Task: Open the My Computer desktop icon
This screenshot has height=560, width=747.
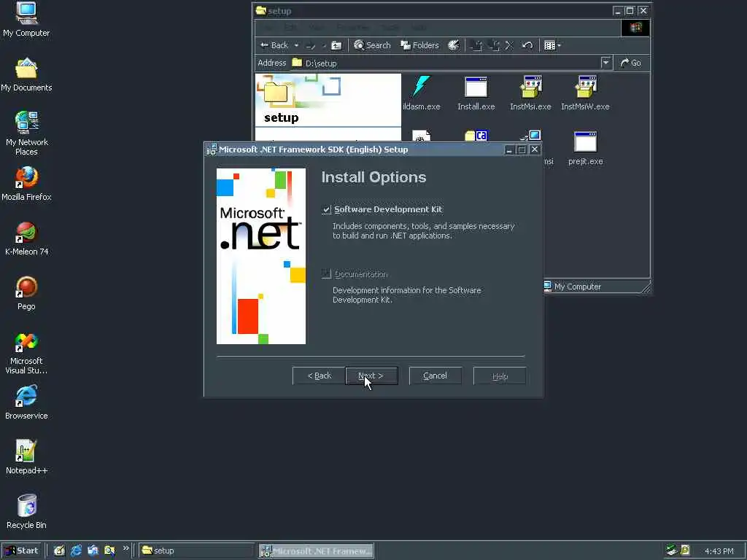Action: click(x=26, y=19)
